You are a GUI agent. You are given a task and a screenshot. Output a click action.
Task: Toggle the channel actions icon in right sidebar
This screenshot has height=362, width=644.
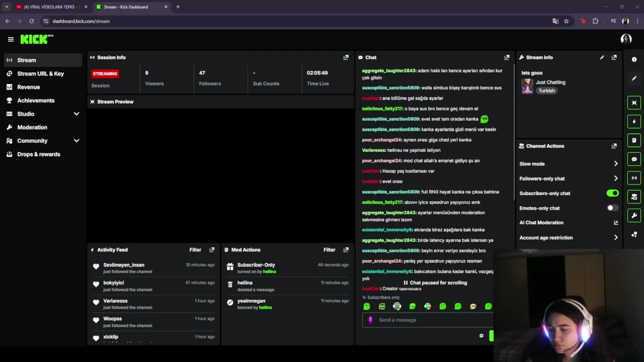coord(634,197)
